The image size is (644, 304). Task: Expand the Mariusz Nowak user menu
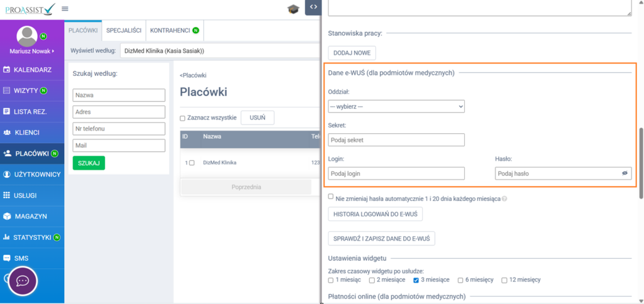(32, 51)
